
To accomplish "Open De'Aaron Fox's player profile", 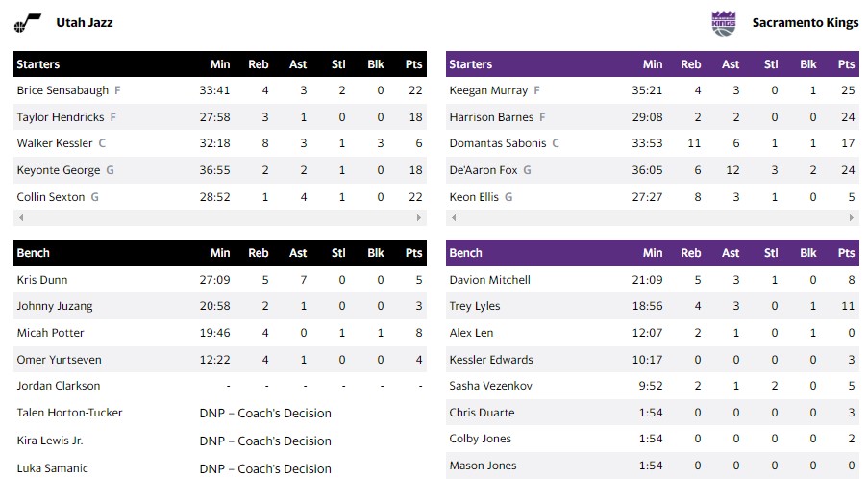I will [x=484, y=170].
